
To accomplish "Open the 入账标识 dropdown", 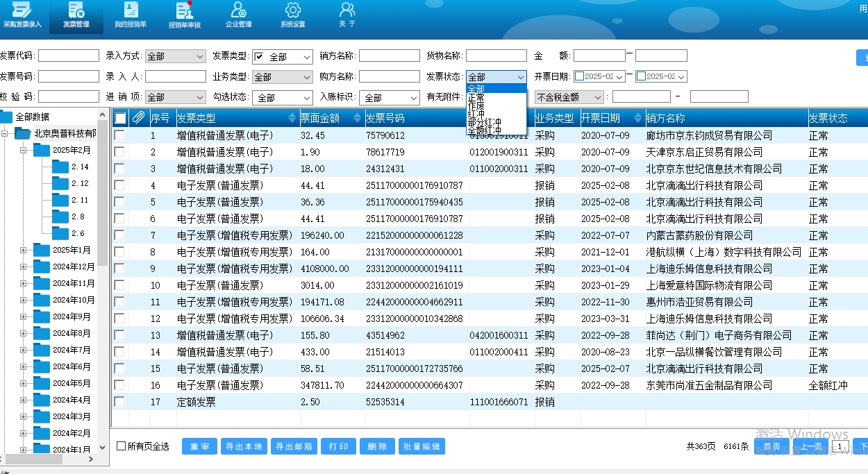I will point(390,98).
